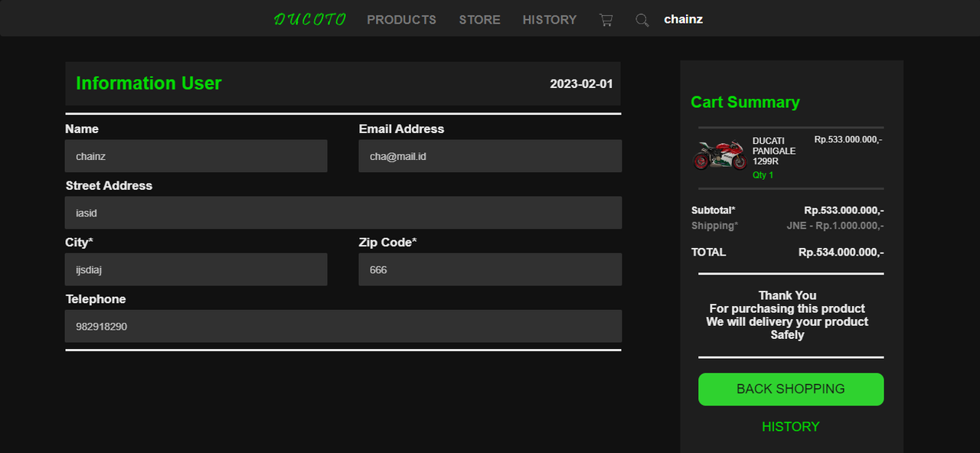Click the order date 2023-02-01
This screenshot has height=453, width=980.
(x=581, y=84)
